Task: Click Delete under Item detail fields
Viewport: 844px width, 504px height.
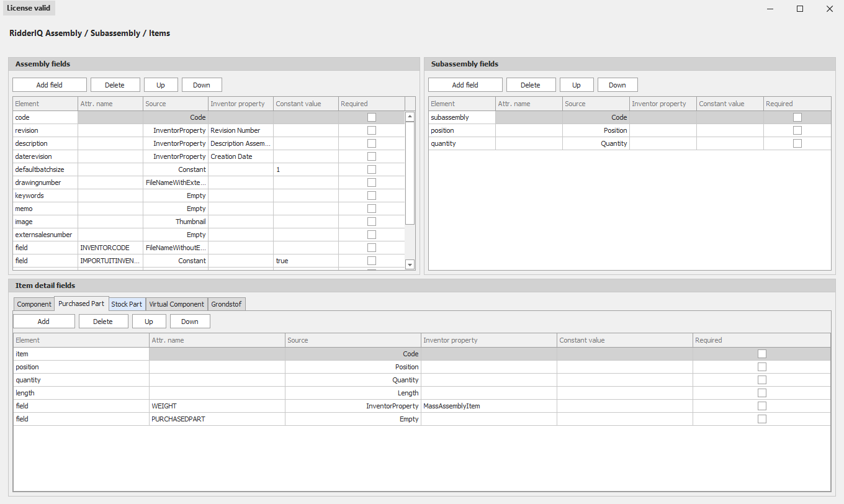Action: click(103, 321)
